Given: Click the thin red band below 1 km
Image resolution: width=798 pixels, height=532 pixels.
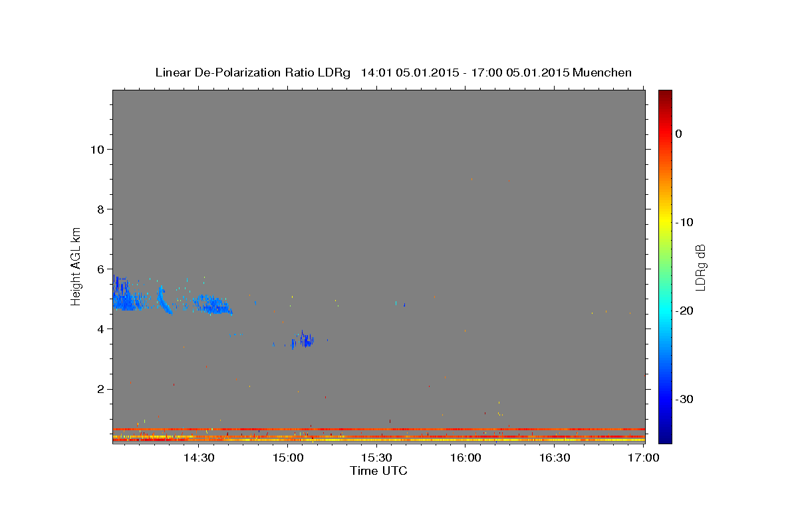Looking at the screenshot, I should coord(378,429).
